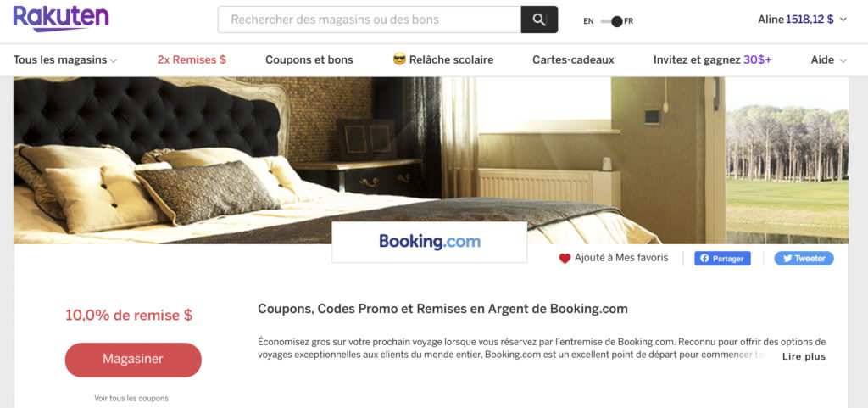Expand the Aline account menu chevron
The height and width of the screenshot is (408, 868).
843,20
